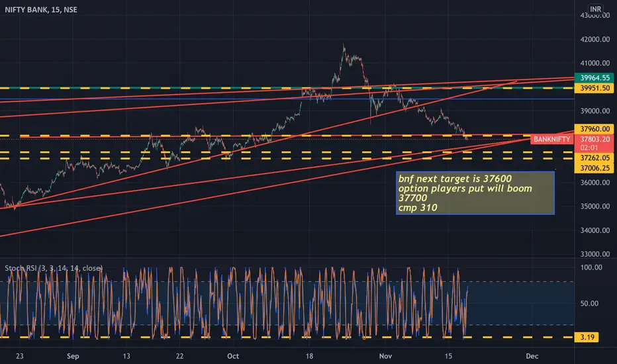
Task: Click the 15 date axis label
Action: (x=448, y=356)
